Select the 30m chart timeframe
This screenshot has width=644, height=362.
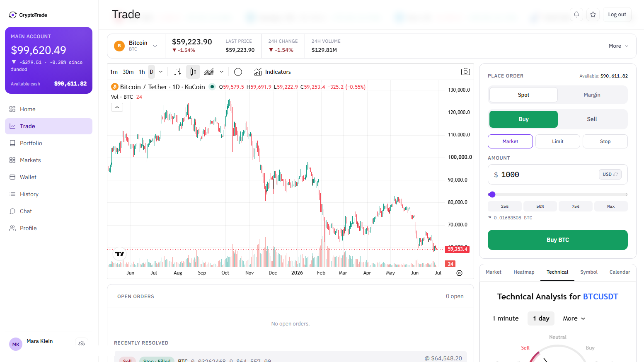click(x=128, y=72)
